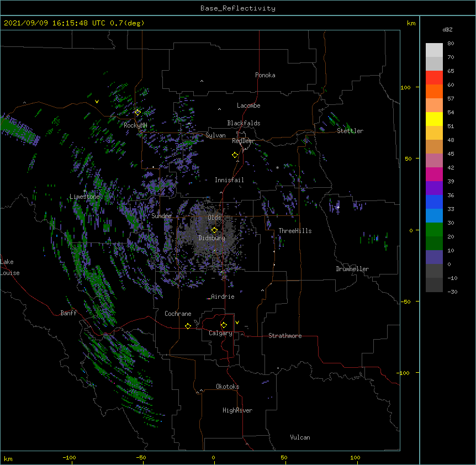
Task: Click the white asterisk east of Innisfail
Action: (277, 167)
